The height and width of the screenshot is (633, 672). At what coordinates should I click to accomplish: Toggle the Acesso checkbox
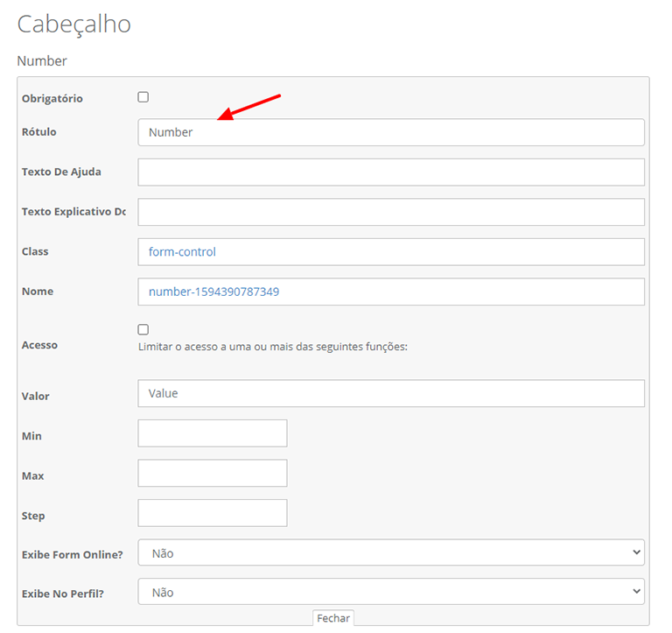tap(143, 330)
